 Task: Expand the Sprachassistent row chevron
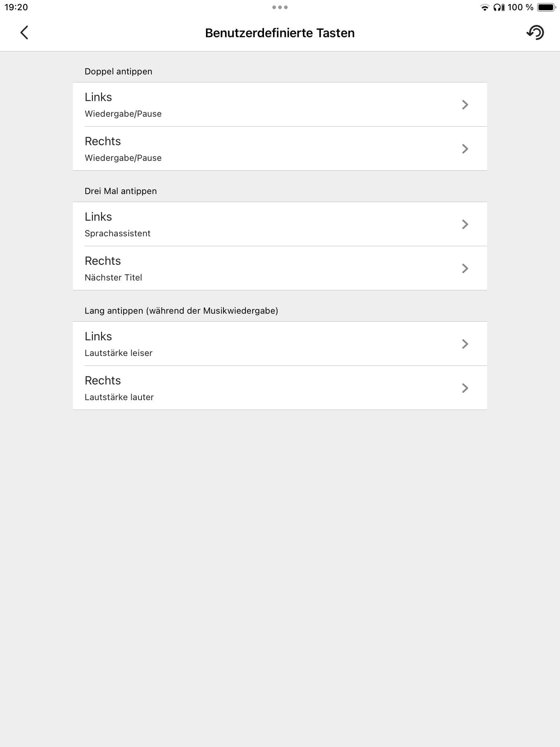[465, 224]
